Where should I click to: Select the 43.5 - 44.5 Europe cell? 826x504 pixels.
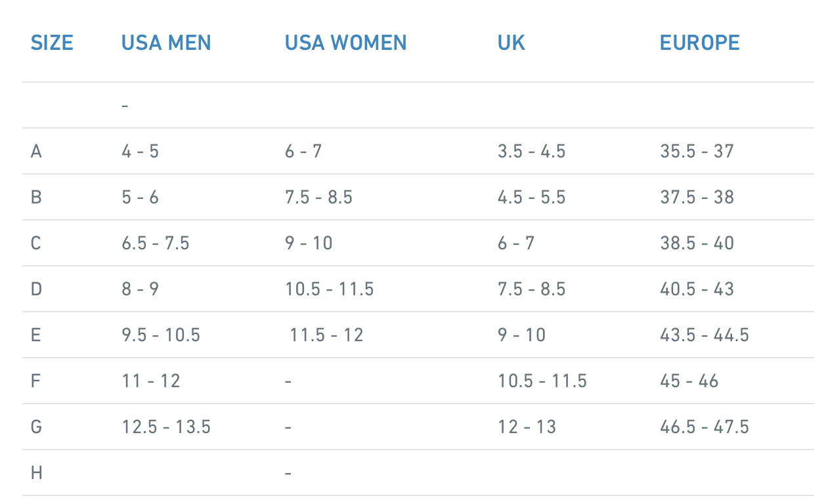tap(705, 335)
